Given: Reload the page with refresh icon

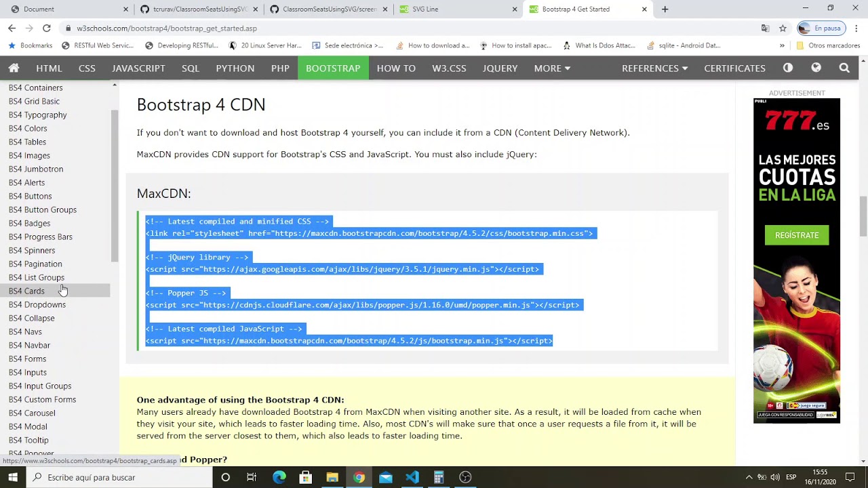Looking at the screenshot, I should tap(46, 28).
